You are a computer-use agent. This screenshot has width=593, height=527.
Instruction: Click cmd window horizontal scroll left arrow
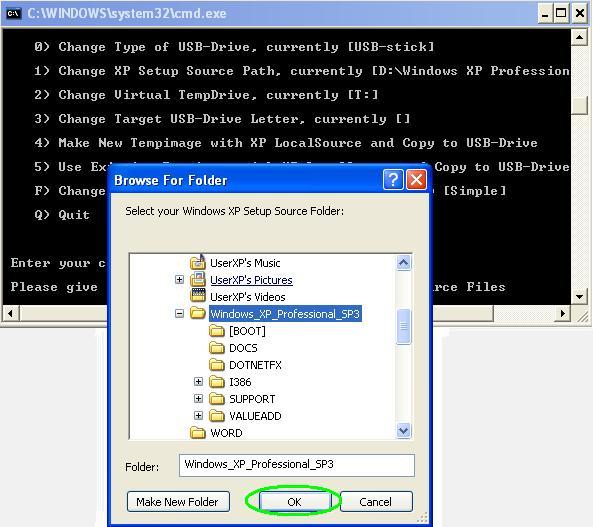click(x=11, y=313)
